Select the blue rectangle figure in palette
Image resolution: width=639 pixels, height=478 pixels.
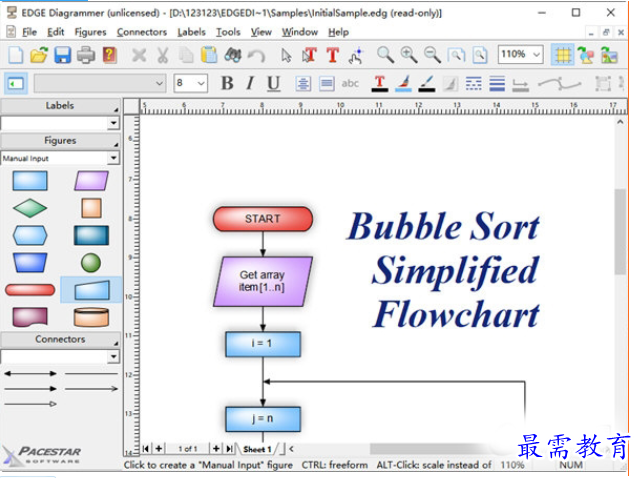30,181
